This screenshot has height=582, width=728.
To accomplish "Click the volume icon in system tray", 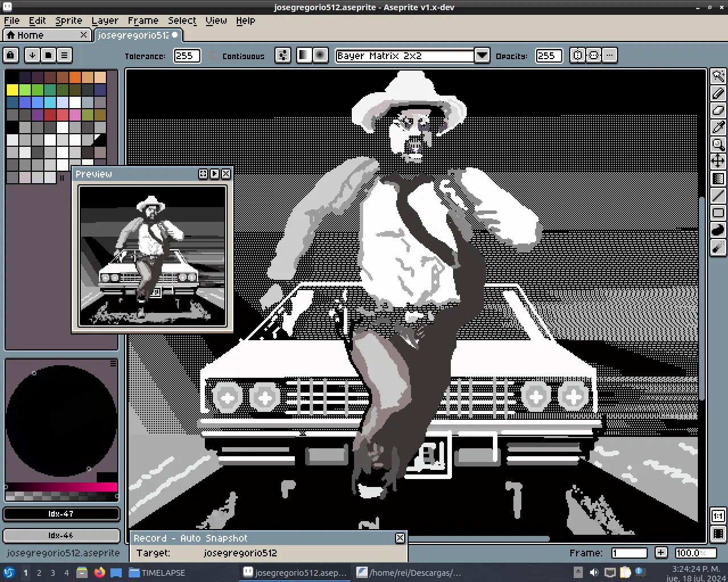I will click(594, 572).
